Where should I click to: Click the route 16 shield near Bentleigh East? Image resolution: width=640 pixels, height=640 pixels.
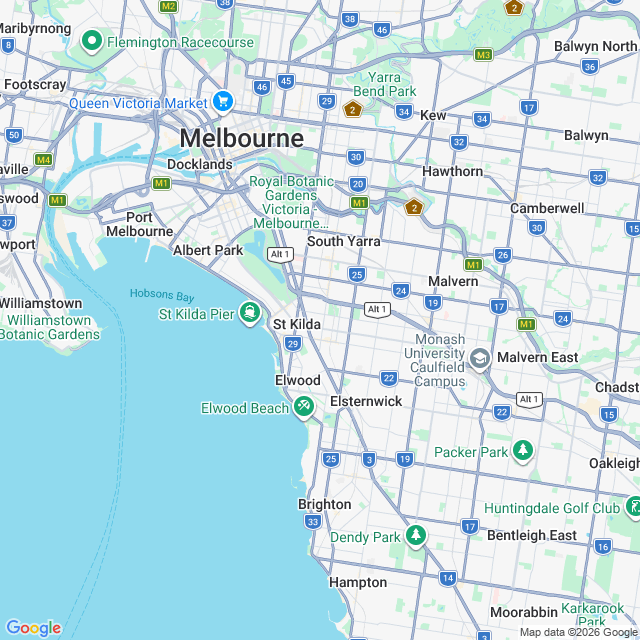(x=603, y=547)
